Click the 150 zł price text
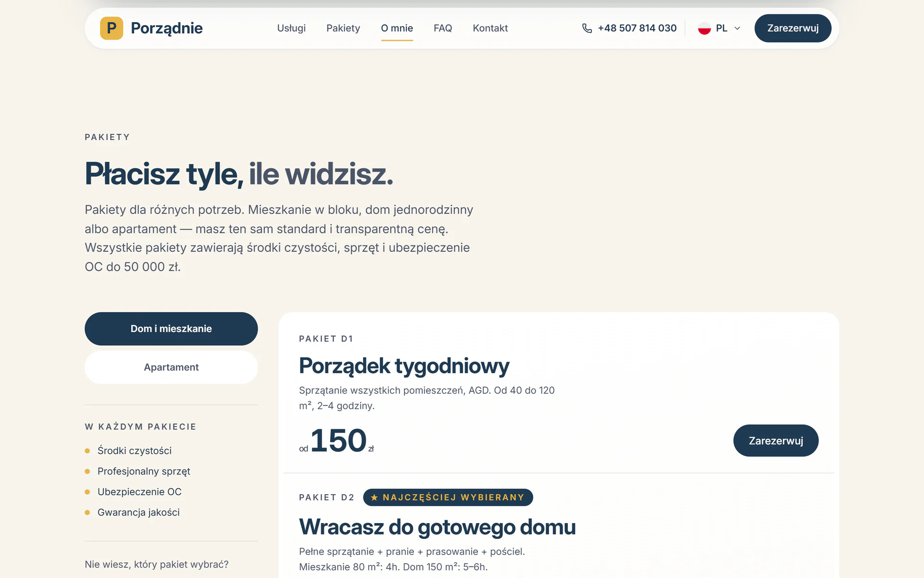 [x=336, y=441]
